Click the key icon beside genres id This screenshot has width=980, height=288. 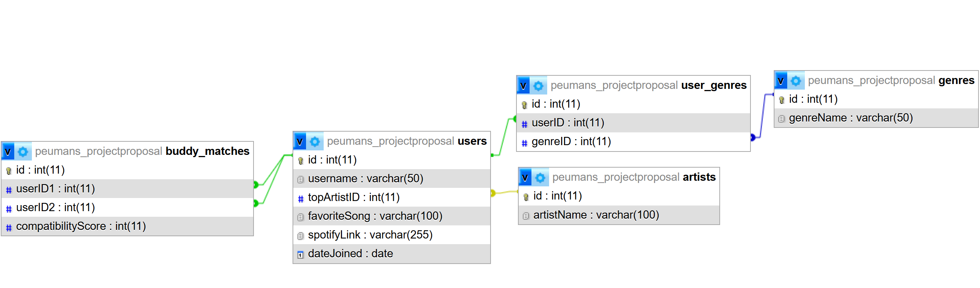pyautogui.click(x=782, y=100)
